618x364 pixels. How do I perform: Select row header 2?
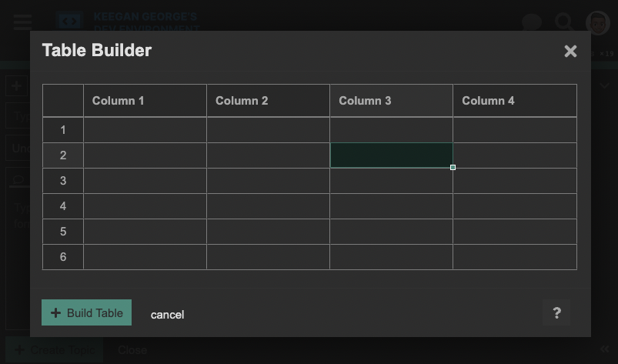pyautogui.click(x=63, y=155)
